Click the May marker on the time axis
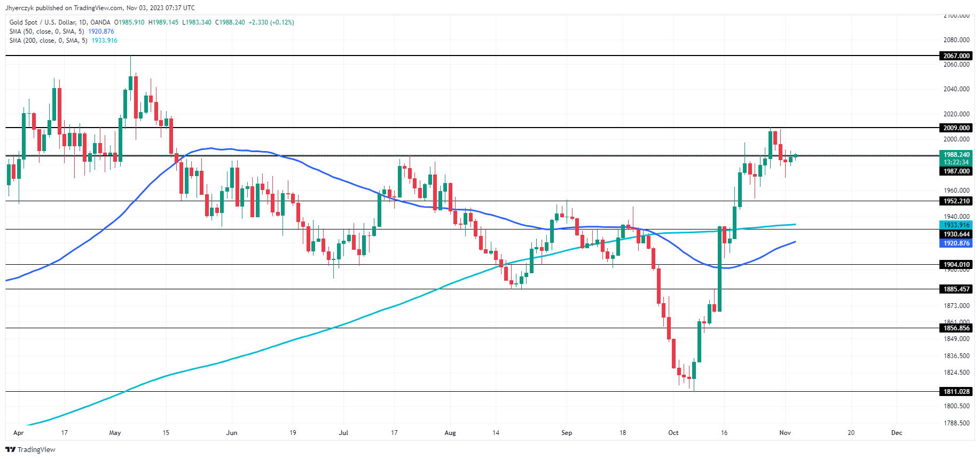 (115, 433)
